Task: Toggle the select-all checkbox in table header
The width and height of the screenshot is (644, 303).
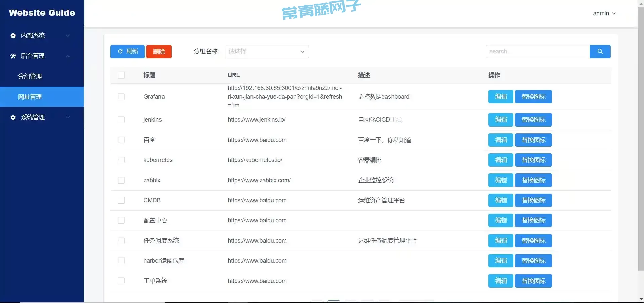Action: [121, 75]
